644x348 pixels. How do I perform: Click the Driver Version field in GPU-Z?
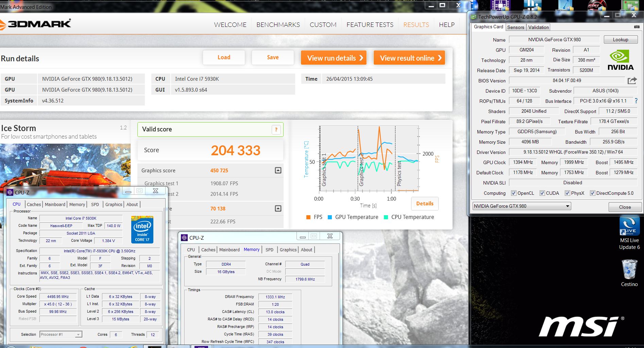click(x=573, y=152)
